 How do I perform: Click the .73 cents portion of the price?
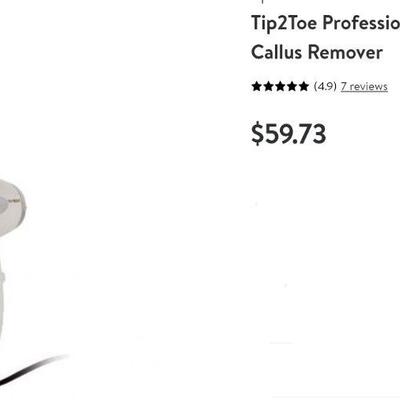[x=310, y=134]
